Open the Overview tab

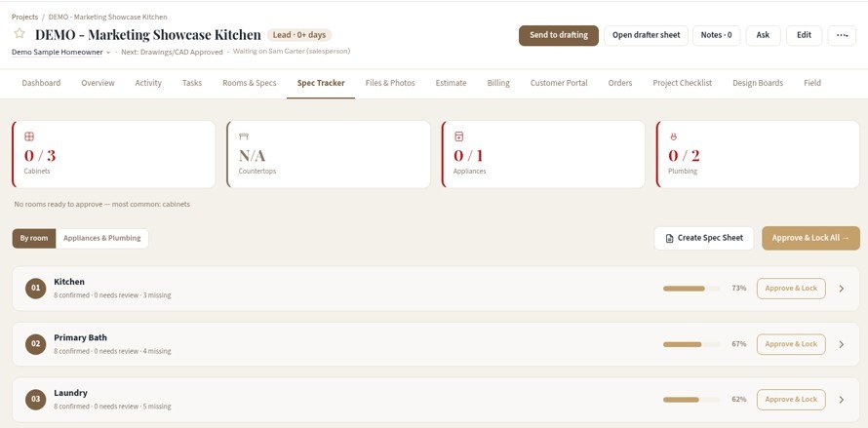coord(98,83)
